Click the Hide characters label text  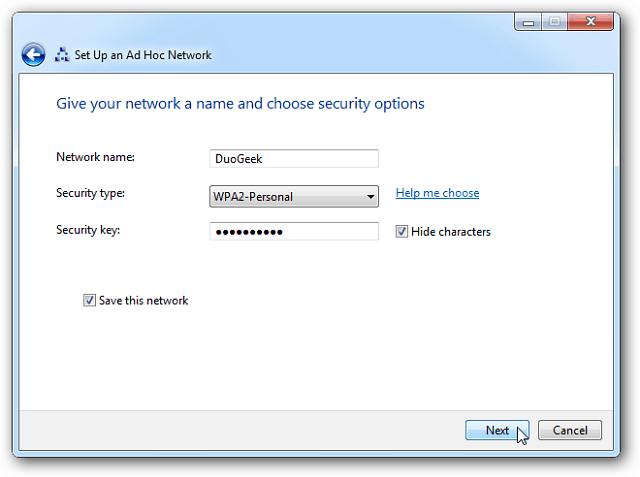[x=451, y=232]
